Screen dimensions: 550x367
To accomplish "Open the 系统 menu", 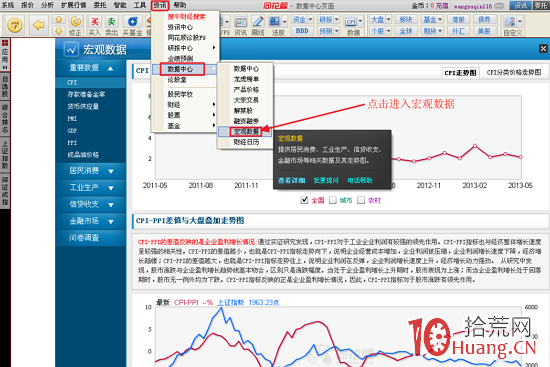I will click(8, 5).
